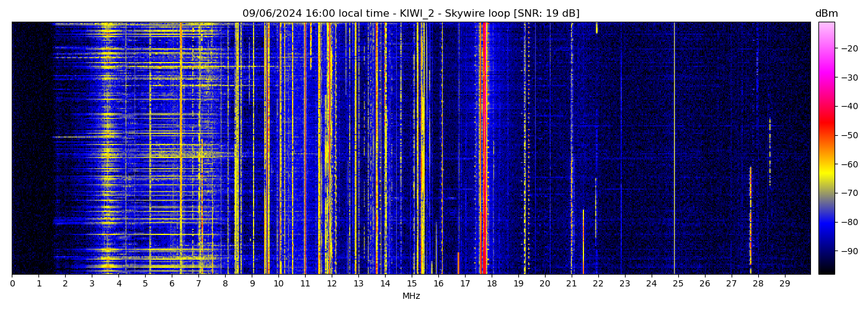The height and width of the screenshot is (310, 868).
Task: Click the dBm colorbar label
Action: [x=826, y=14]
